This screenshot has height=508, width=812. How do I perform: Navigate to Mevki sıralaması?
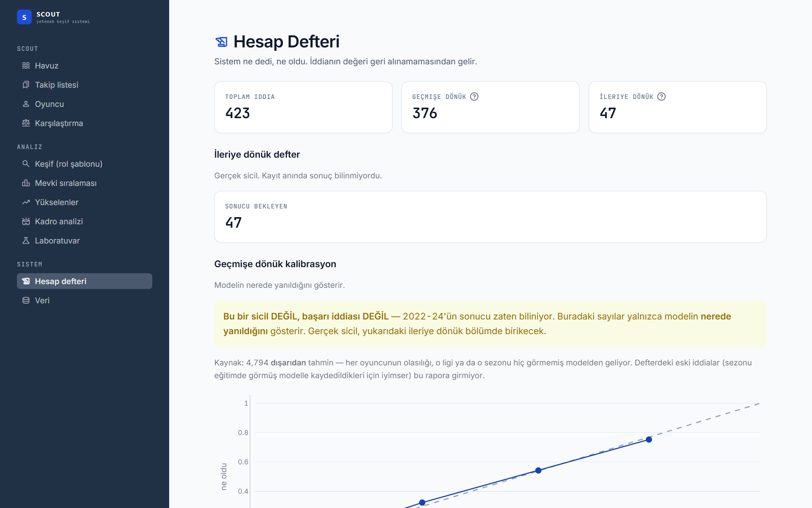point(85,183)
